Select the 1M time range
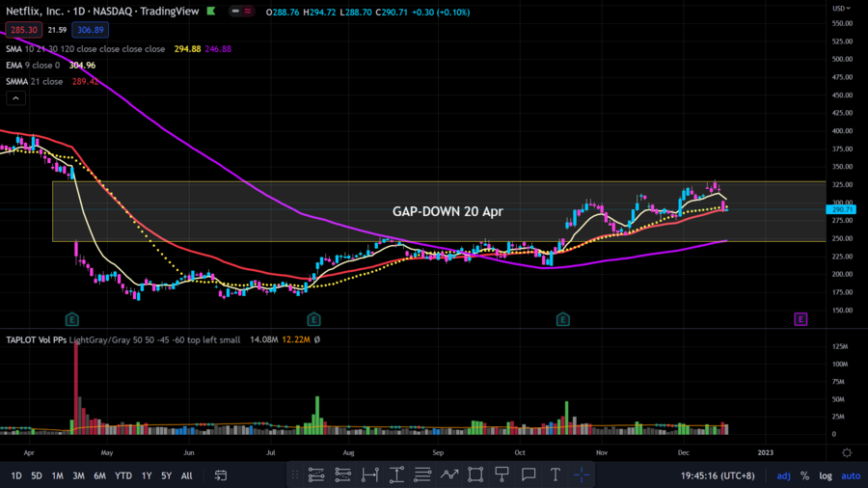868x488 pixels. pyautogui.click(x=57, y=475)
